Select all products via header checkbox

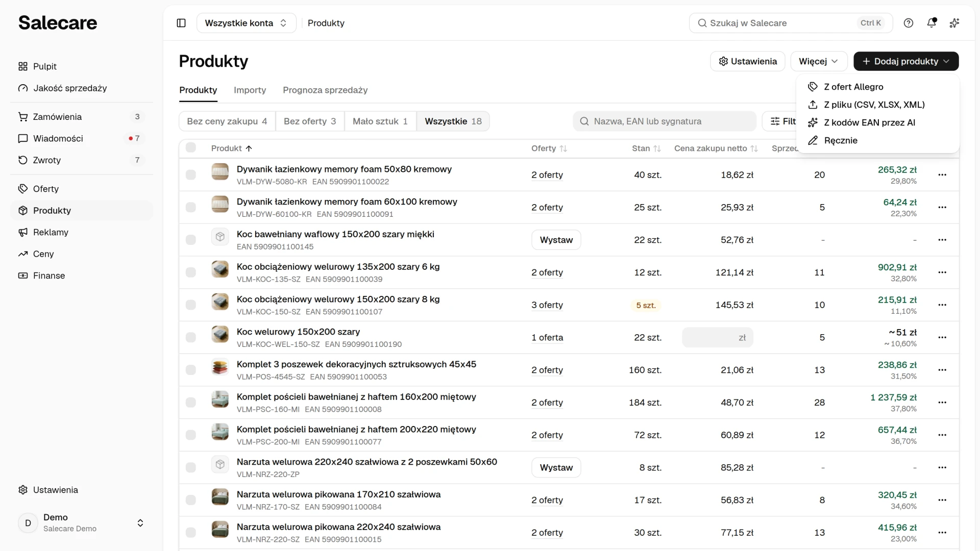click(191, 147)
